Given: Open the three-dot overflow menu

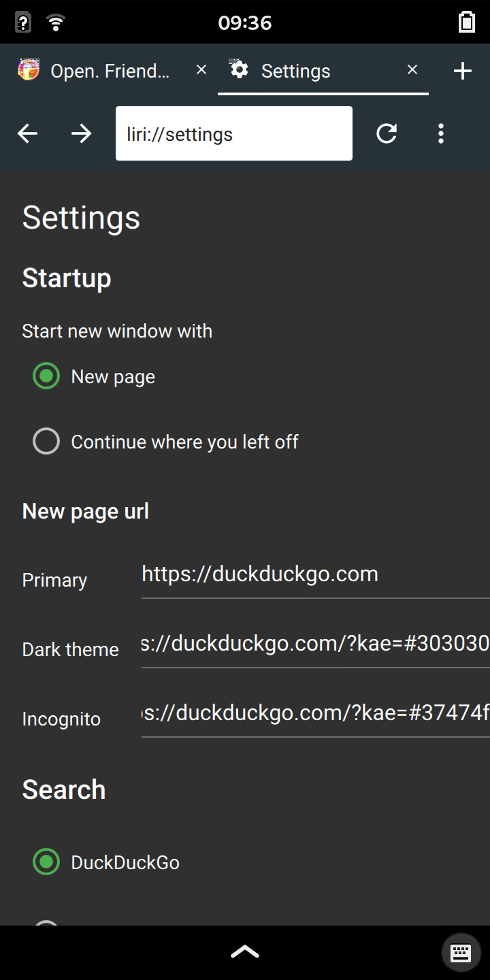Looking at the screenshot, I should tap(441, 133).
